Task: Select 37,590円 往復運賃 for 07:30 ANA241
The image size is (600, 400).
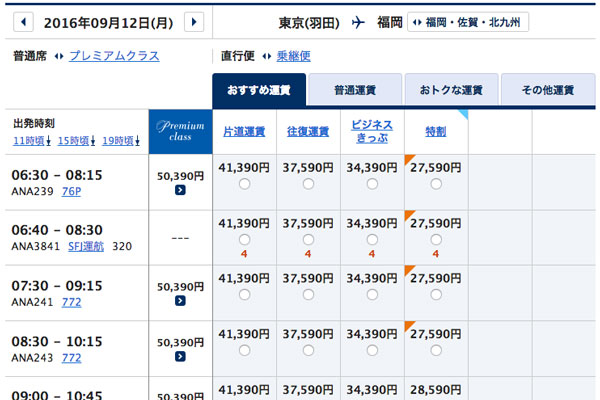Action: click(308, 295)
